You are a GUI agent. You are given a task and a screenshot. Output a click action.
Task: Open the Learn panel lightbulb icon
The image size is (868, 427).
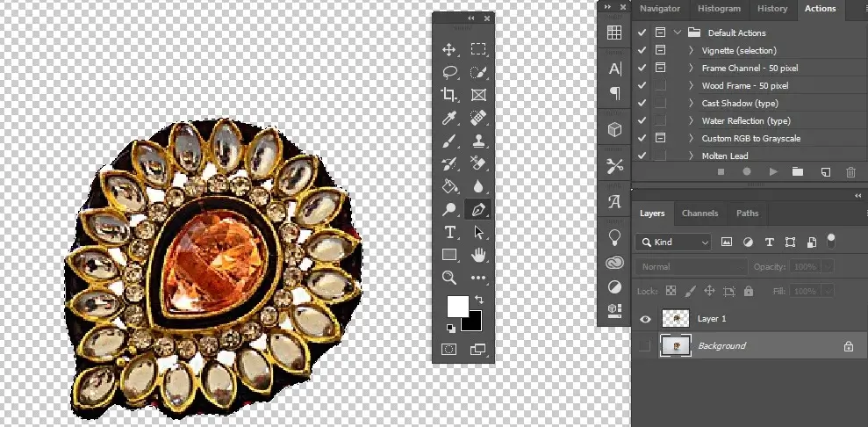[x=614, y=237]
